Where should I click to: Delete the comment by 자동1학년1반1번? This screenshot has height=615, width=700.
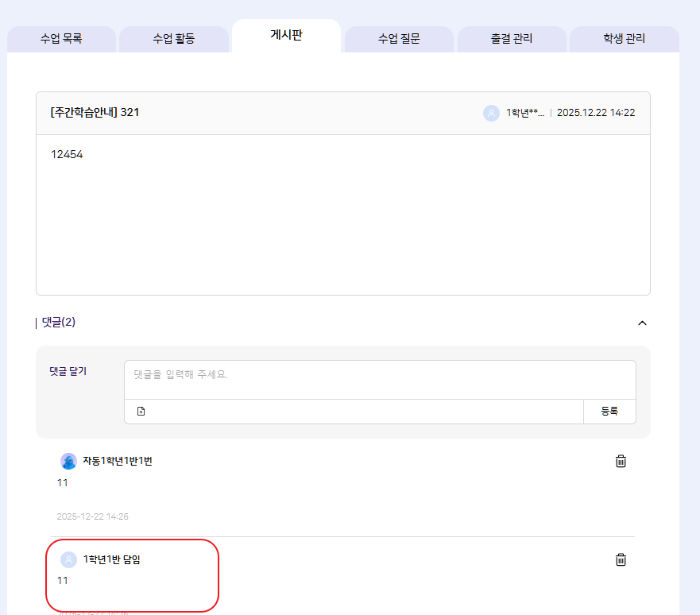pyautogui.click(x=621, y=461)
